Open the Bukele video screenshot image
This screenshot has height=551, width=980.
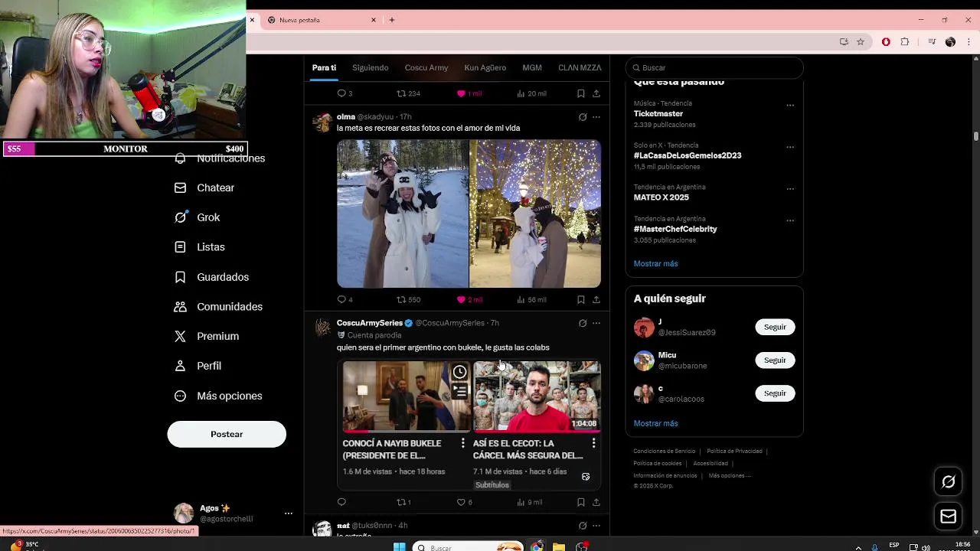[469, 425]
